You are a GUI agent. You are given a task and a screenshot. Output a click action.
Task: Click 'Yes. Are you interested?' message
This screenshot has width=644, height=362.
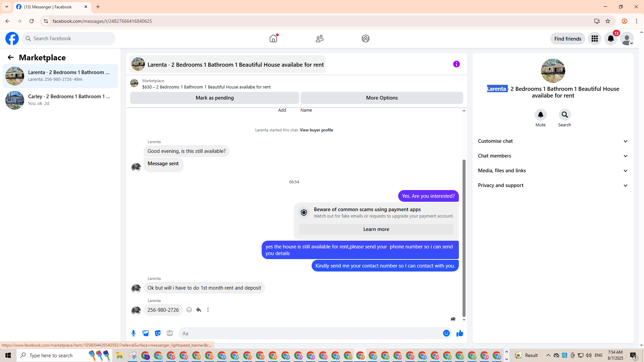click(x=428, y=196)
